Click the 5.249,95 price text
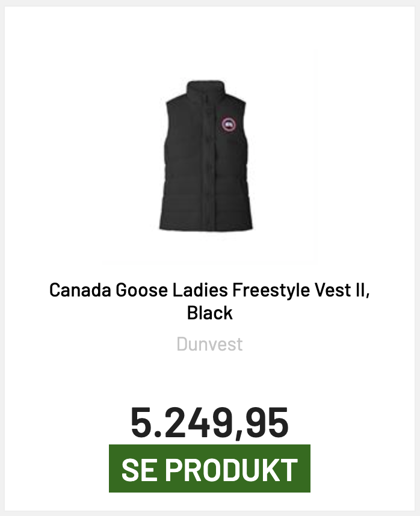Viewport: 420px width, 516px height. point(209,422)
